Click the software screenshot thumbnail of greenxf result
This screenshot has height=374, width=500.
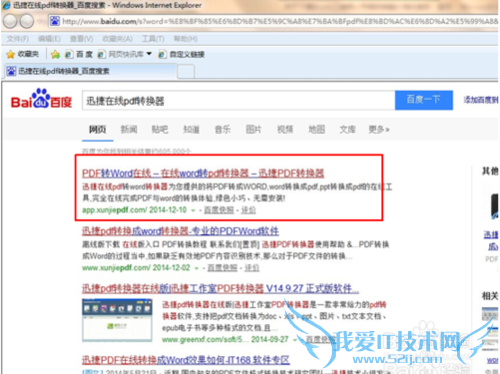click(117, 320)
